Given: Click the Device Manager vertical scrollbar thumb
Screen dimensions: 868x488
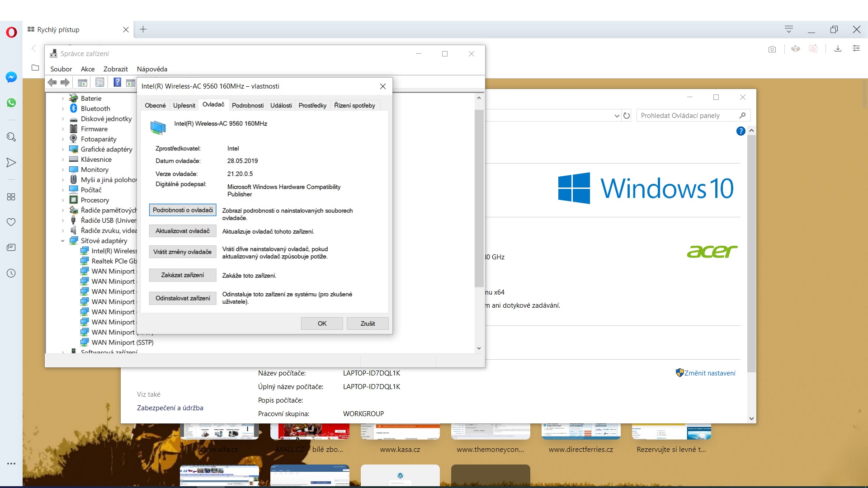Looking at the screenshot, I should (479, 198).
